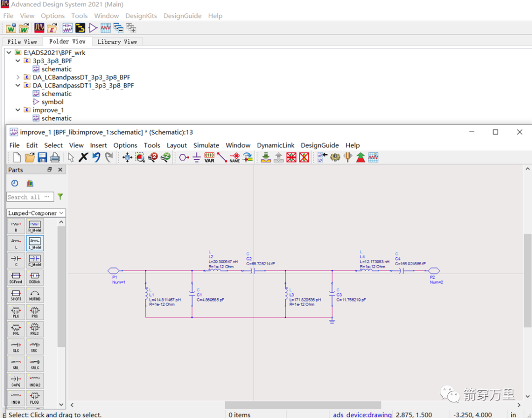Click the Insert Ground icon
Image resolution: width=532 pixels, height=418 pixels.
coord(197,157)
